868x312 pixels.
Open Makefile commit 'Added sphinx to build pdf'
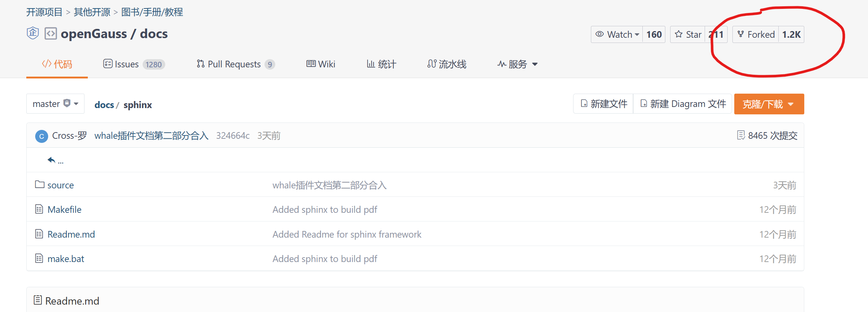pos(325,209)
